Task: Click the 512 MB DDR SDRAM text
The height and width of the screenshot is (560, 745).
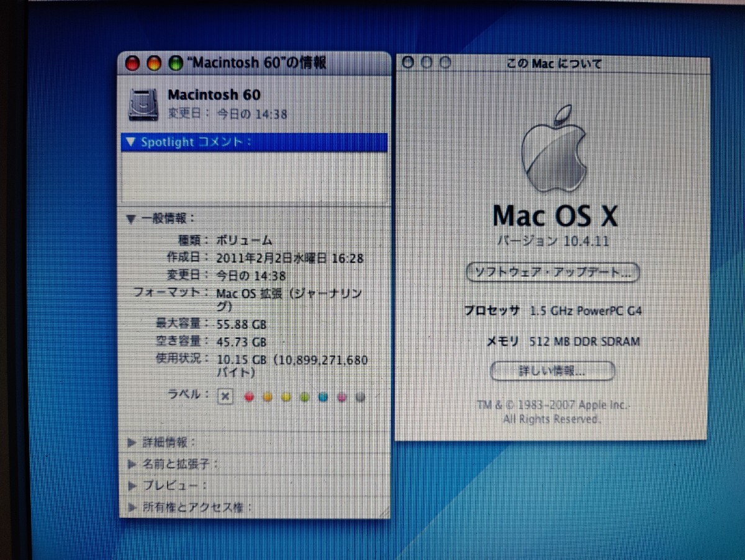Action: point(584,341)
